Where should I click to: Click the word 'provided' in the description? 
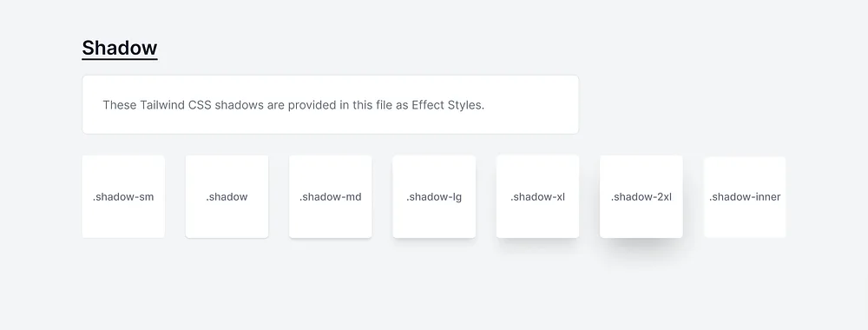coord(312,105)
